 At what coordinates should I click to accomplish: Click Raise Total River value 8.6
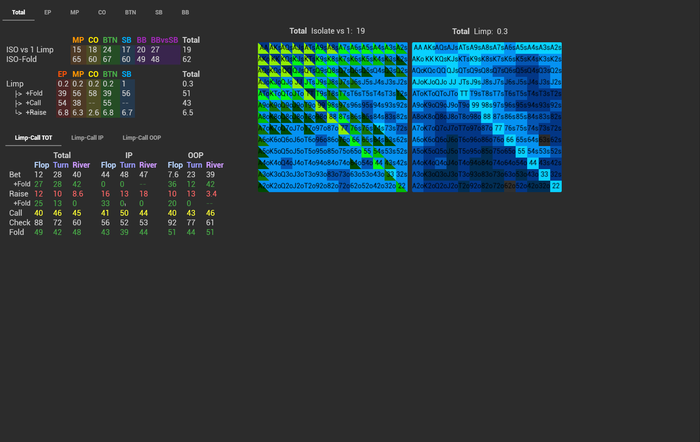tap(78, 194)
